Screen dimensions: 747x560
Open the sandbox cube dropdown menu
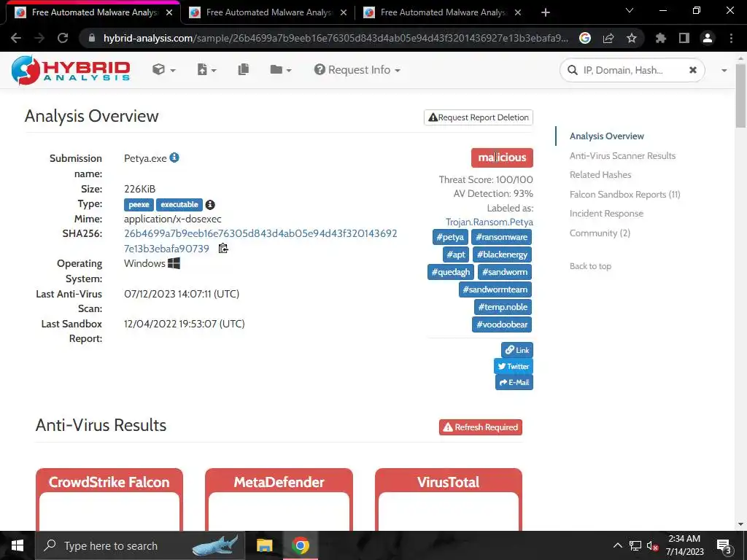(x=163, y=70)
